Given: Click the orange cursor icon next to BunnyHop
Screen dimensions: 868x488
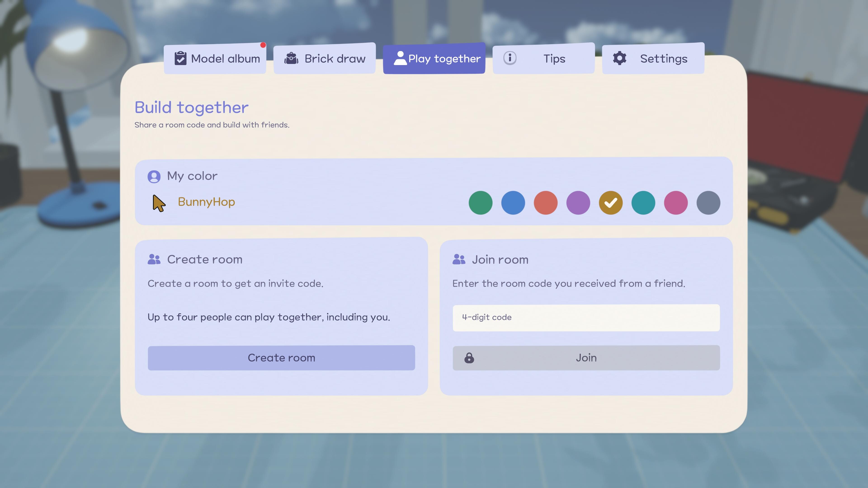Looking at the screenshot, I should pyautogui.click(x=159, y=203).
